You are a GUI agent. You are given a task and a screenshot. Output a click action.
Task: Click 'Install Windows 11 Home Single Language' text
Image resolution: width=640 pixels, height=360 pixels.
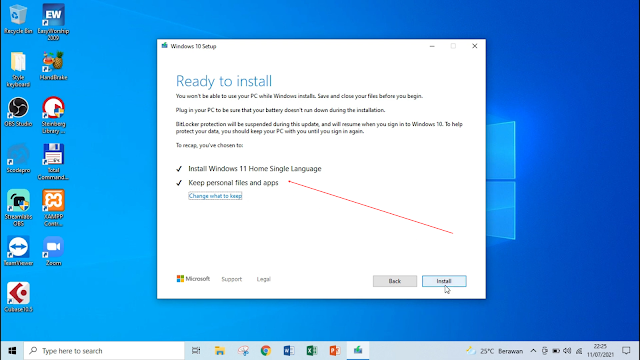(x=255, y=169)
